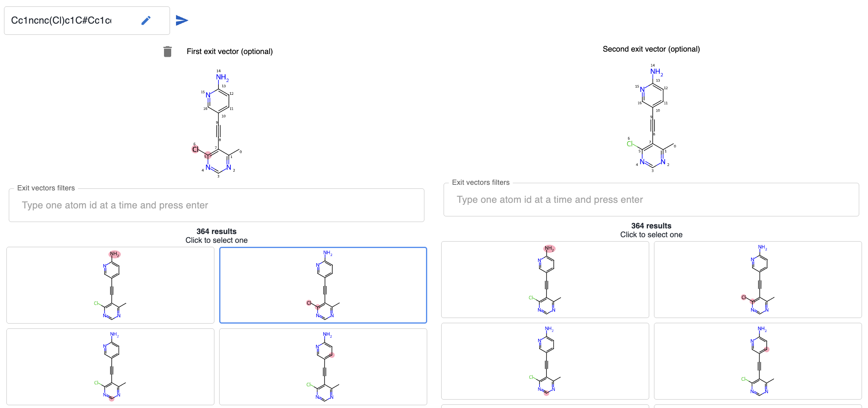Select second-vector result with NH2 highlighted
The image size is (868, 408).
(545, 280)
